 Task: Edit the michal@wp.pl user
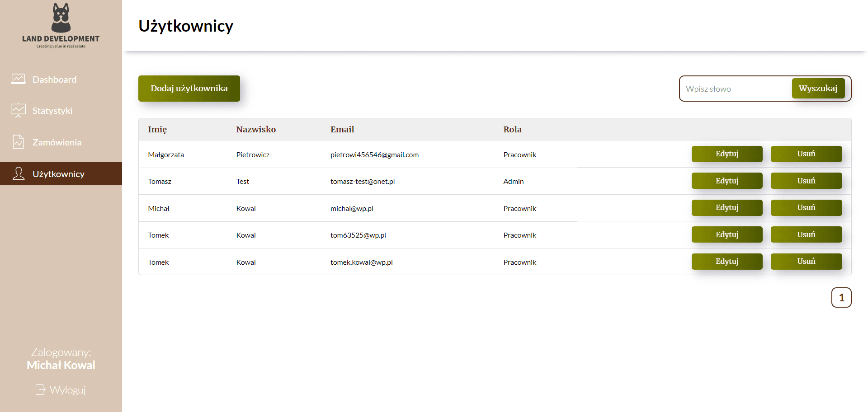[727, 208]
